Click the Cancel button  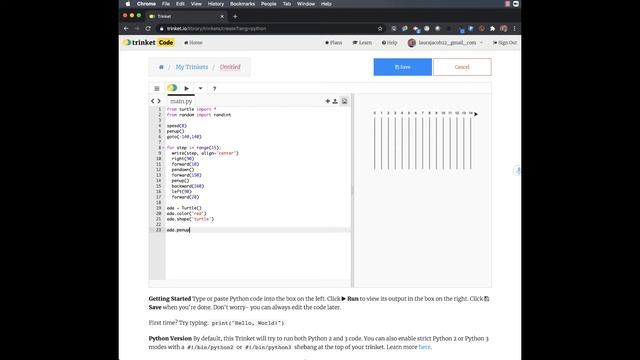pos(462,67)
